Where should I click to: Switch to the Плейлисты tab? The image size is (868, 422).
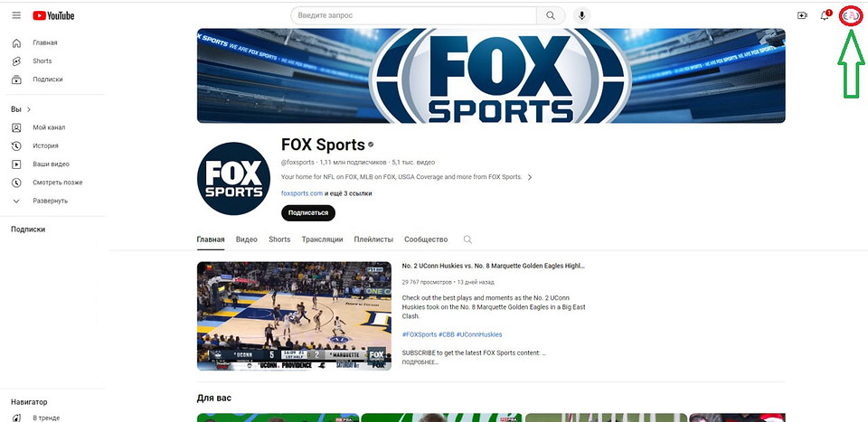point(373,239)
